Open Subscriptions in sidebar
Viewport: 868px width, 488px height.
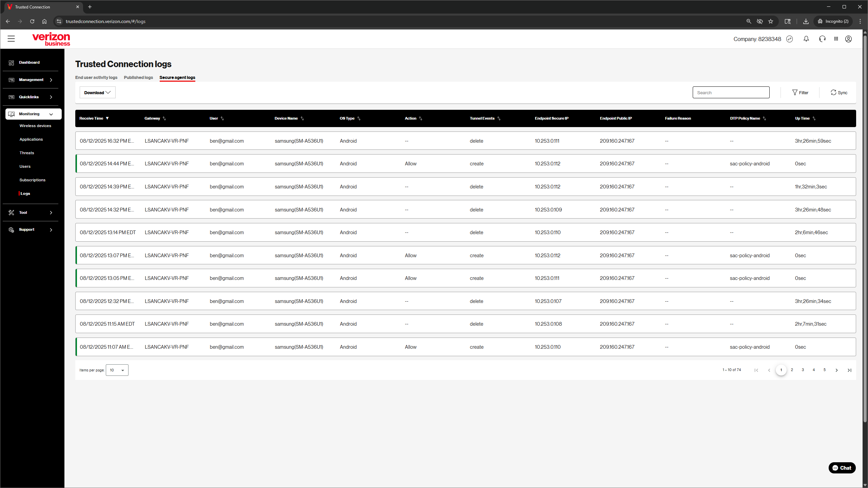point(33,180)
